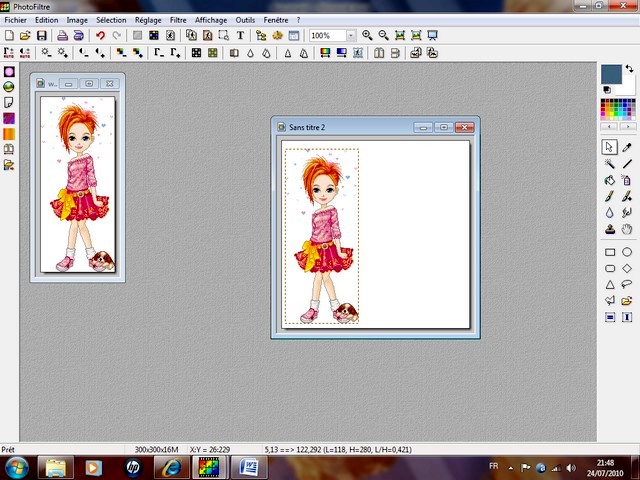Choose Rounded rectangle selection shape

tap(610, 268)
